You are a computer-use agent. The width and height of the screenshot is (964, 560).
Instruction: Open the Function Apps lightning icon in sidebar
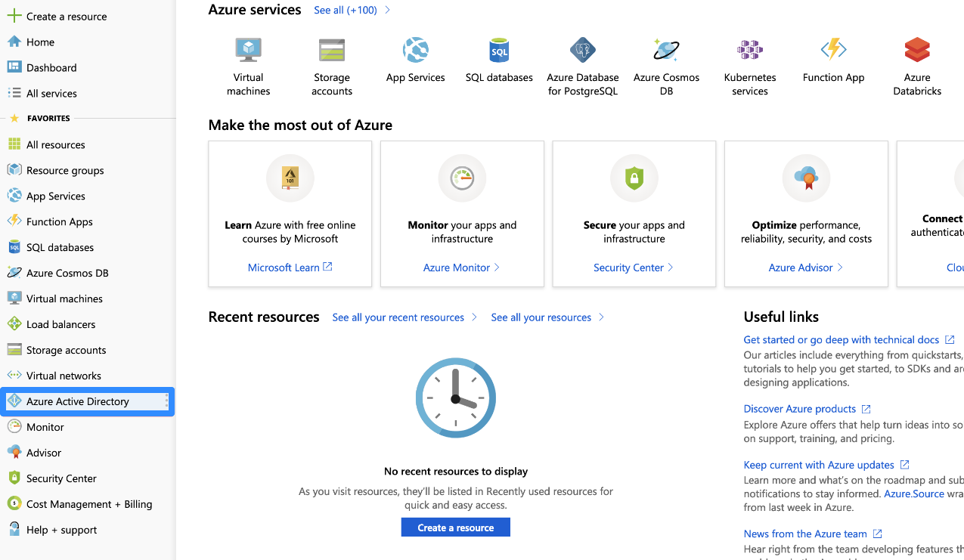point(14,221)
